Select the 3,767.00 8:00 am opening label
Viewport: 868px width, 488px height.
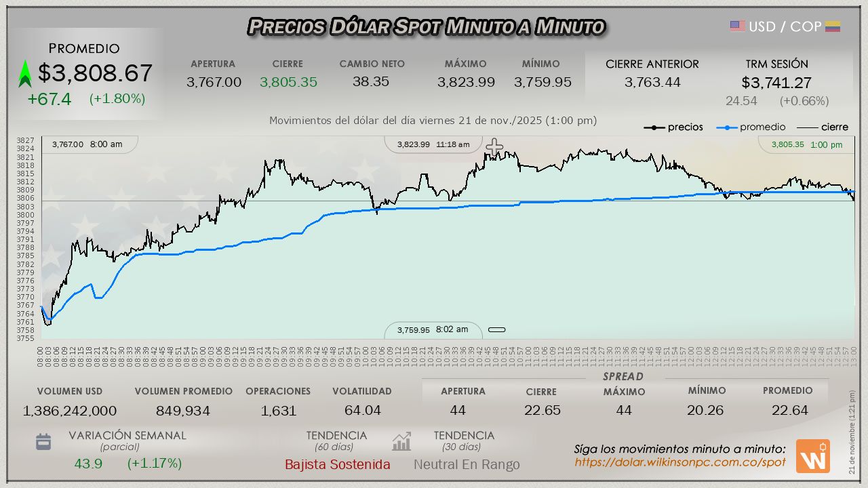tap(87, 144)
